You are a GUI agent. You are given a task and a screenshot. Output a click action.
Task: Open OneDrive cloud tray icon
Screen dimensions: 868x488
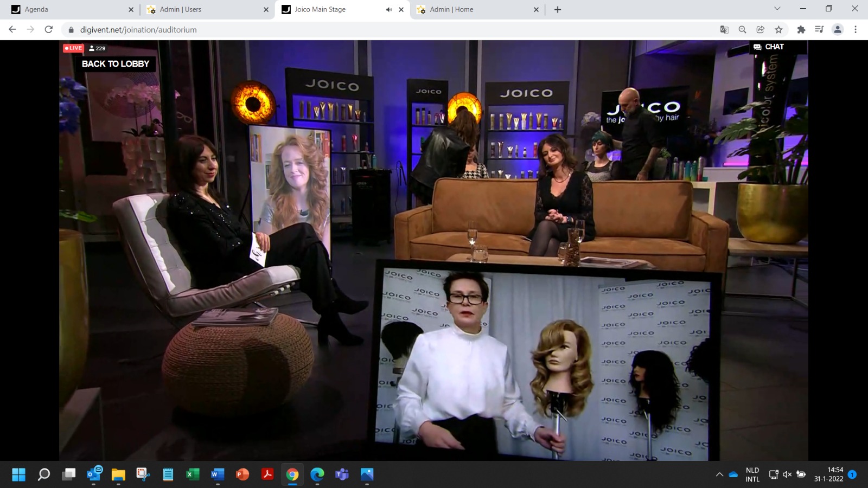(733, 474)
